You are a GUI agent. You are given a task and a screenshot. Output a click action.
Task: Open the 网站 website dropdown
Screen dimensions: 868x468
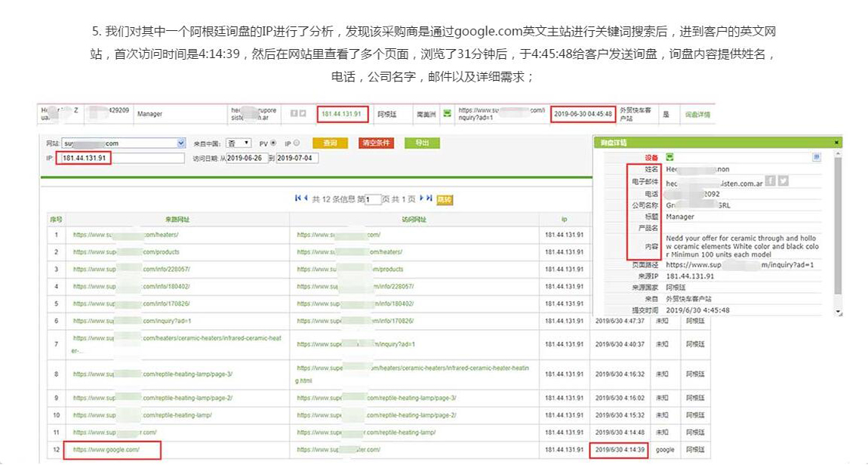[x=180, y=143]
